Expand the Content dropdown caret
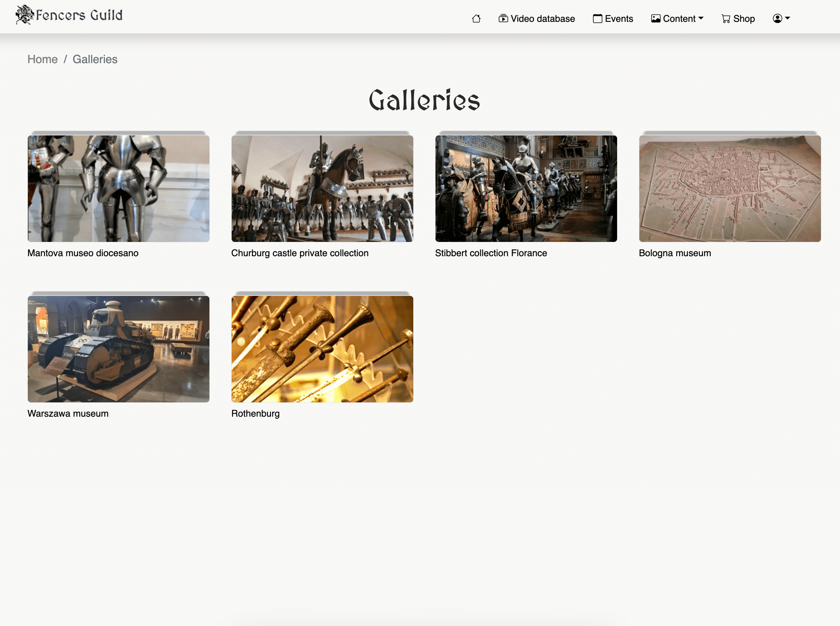 (701, 18)
